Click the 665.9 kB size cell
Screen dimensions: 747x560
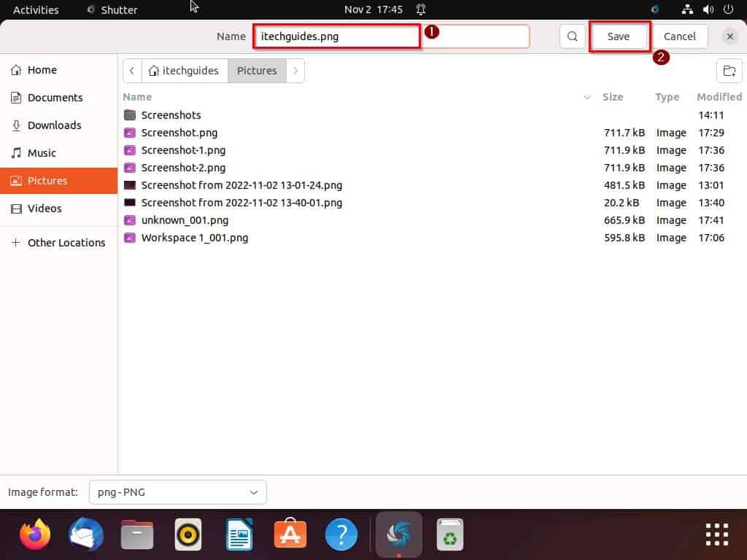point(624,220)
